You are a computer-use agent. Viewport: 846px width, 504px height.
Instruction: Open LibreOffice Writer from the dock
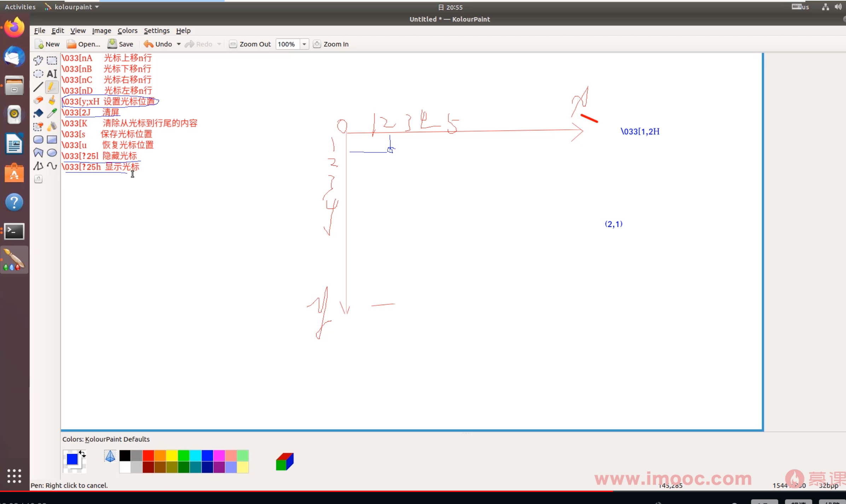point(15,144)
